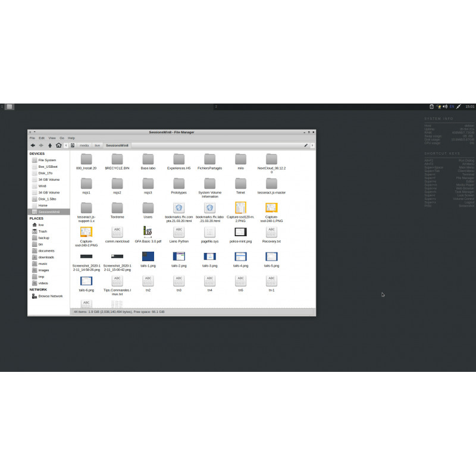Open the Home folder via the Home icon
Viewport: 476px width, 476px height.
pos(59,145)
